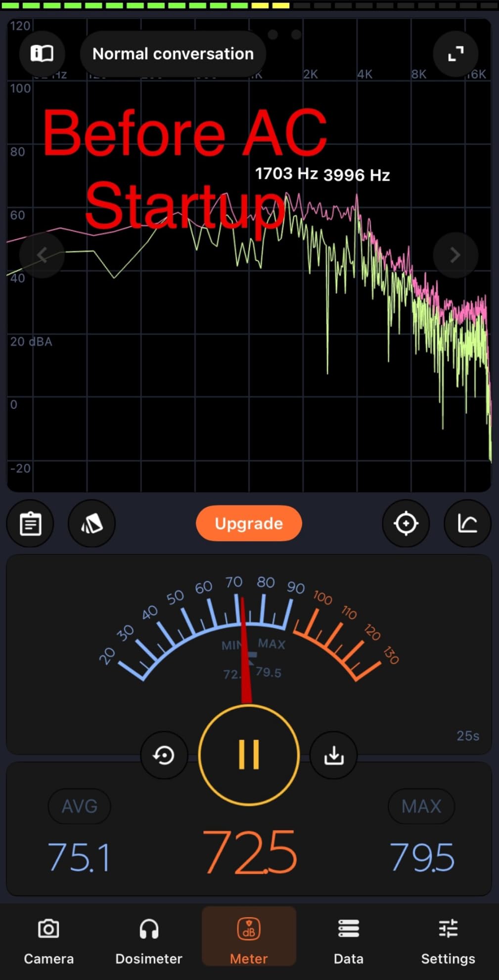The width and height of the screenshot is (499, 980).
Task: Go to the next chart view
Action: click(x=455, y=255)
